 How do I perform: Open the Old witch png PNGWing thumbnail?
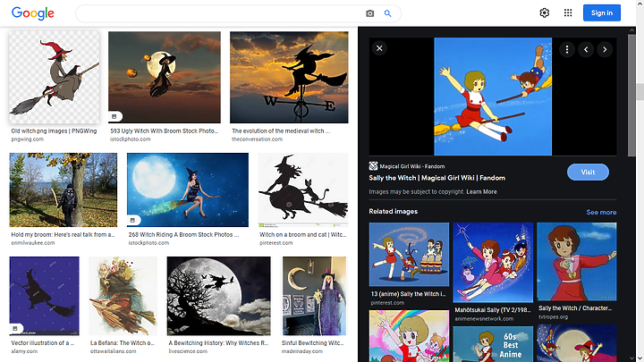(x=55, y=77)
